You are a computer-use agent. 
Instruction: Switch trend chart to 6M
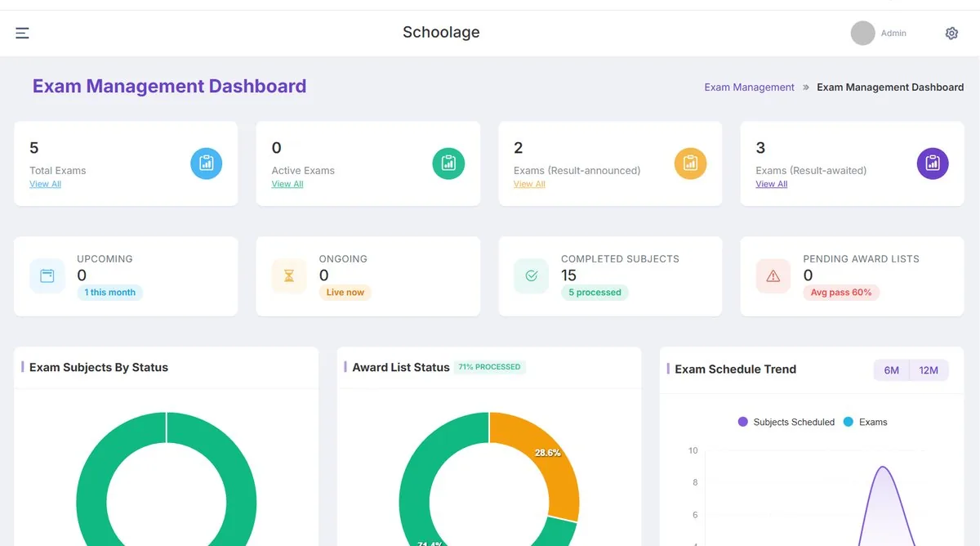point(891,370)
